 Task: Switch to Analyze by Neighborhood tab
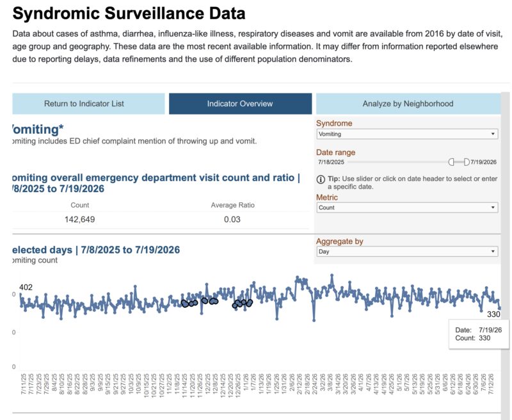(x=408, y=104)
